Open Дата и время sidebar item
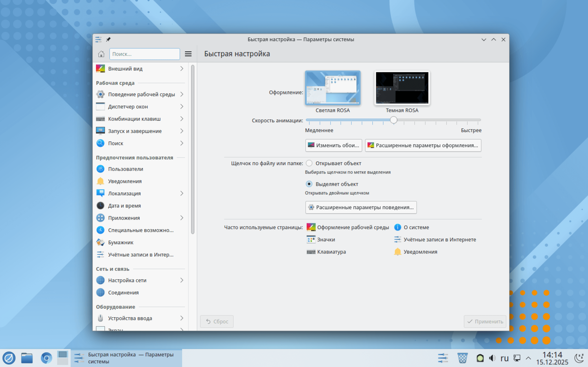Screen dimensions: 588x367 click(124, 206)
